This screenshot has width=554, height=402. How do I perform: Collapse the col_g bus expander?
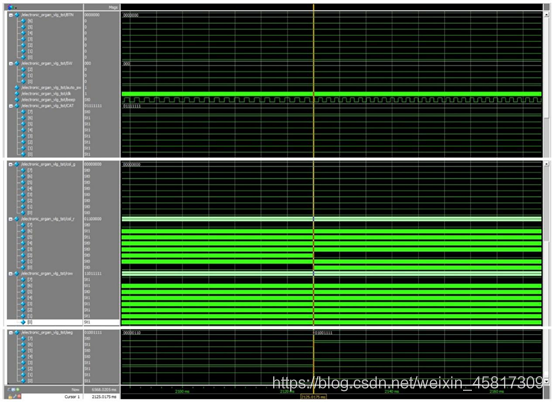pos(11,165)
